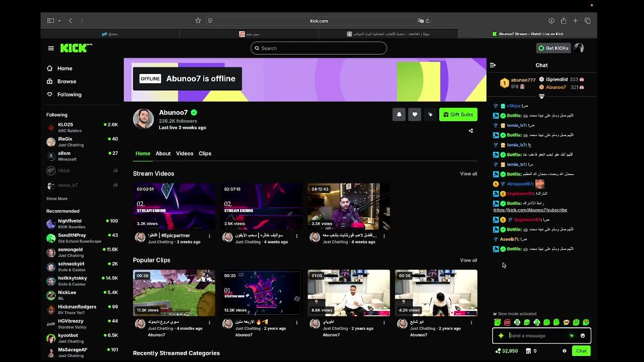Switch to the Jawlah browser tab
Viewport: 644px width, 362px height.
click(388, 34)
